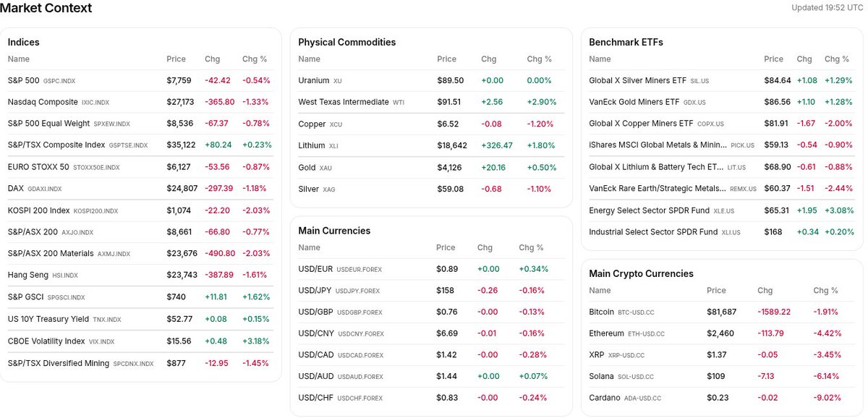Click the USD/EUR currency pair

pyautogui.click(x=315, y=269)
